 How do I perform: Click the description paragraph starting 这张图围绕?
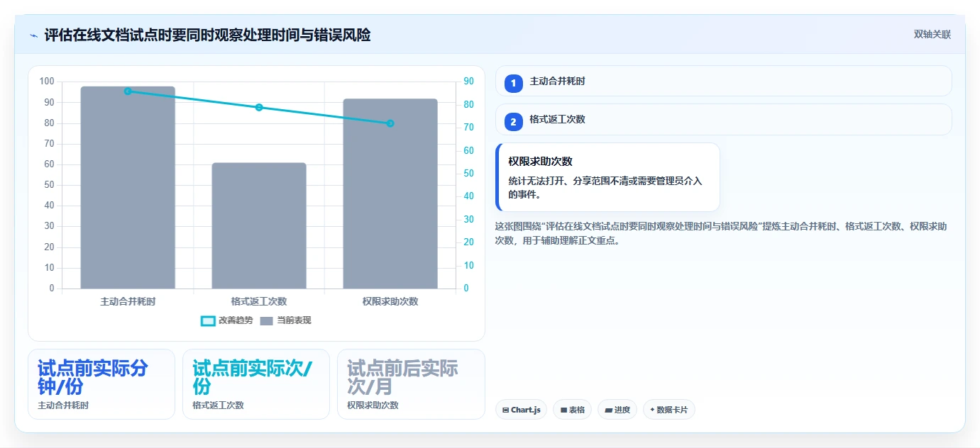721,233
